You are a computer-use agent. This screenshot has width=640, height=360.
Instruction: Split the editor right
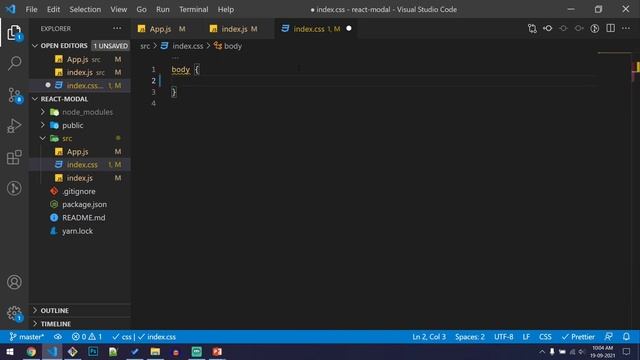(x=611, y=29)
